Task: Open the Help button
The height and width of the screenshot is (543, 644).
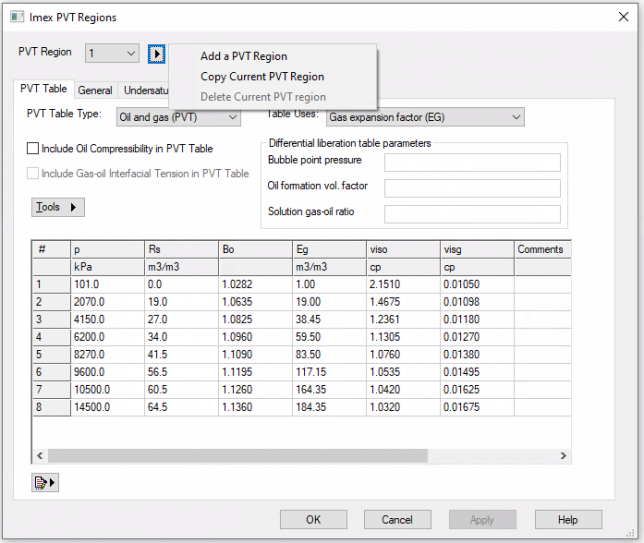Action: [567, 520]
